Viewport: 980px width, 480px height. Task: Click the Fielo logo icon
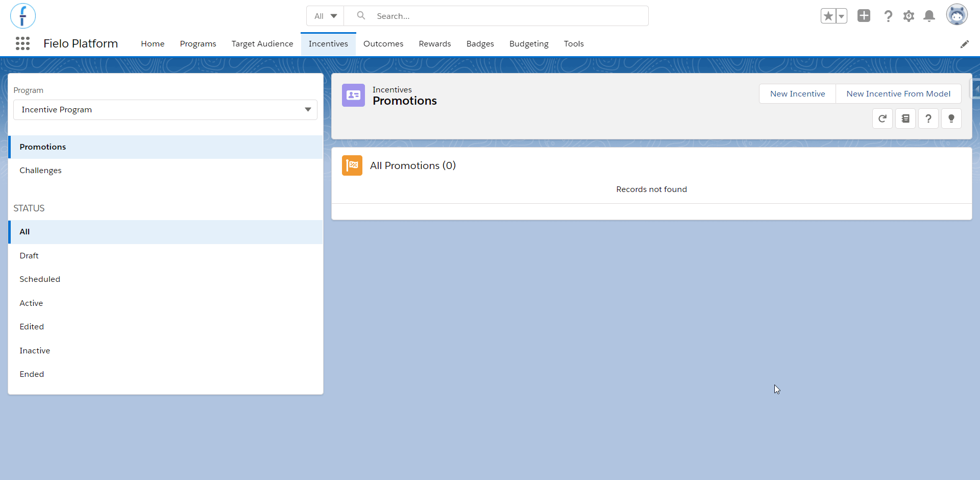tap(23, 16)
